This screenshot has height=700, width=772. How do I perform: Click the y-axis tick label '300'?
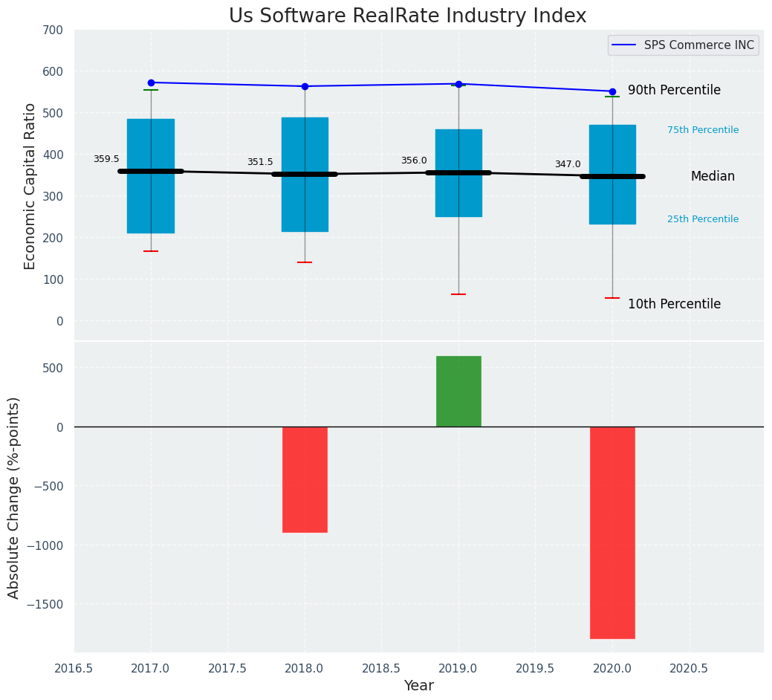click(53, 196)
